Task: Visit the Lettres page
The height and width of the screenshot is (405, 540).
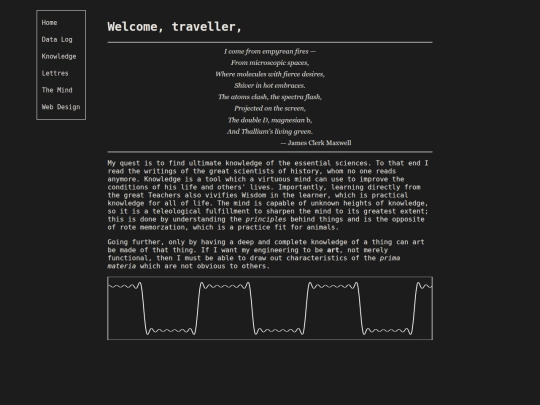Action: point(55,73)
